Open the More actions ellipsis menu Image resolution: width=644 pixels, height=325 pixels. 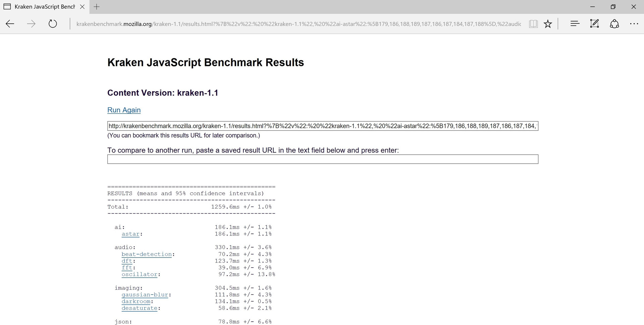pyautogui.click(x=634, y=23)
